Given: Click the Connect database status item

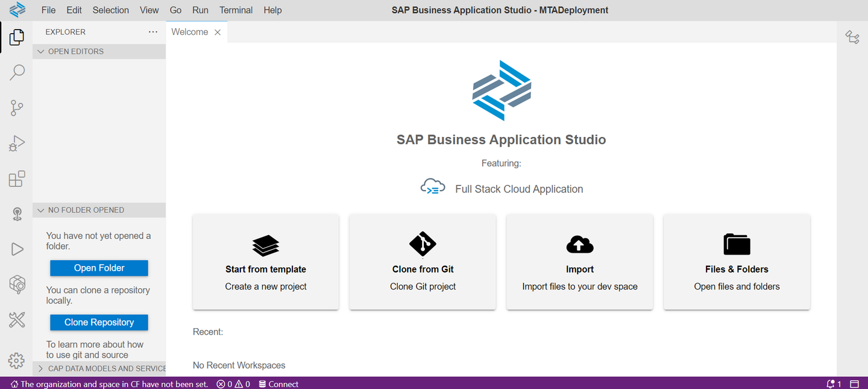Looking at the screenshot, I should click(x=278, y=384).
